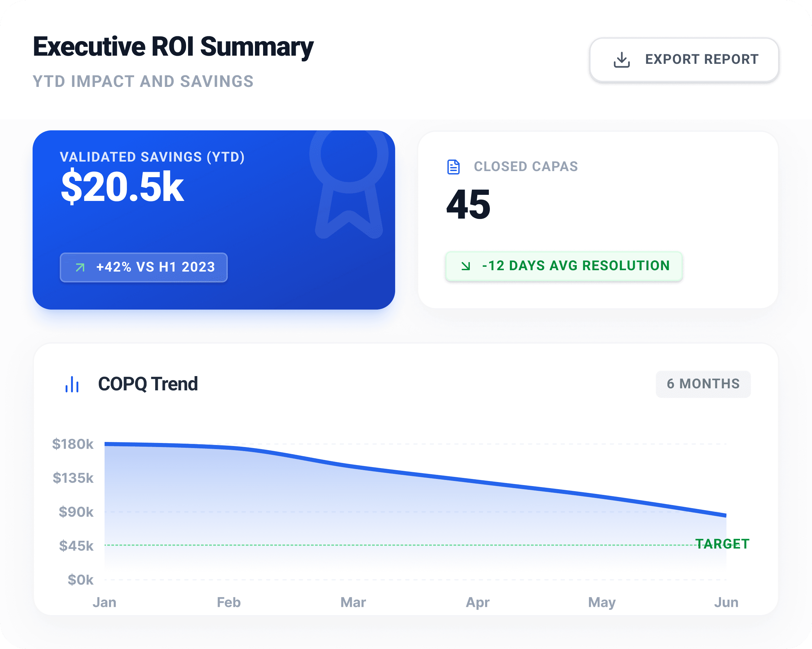Click the Apr label on chart axis
The width and height of the screenshot is (812, 649).
point(478,603)
